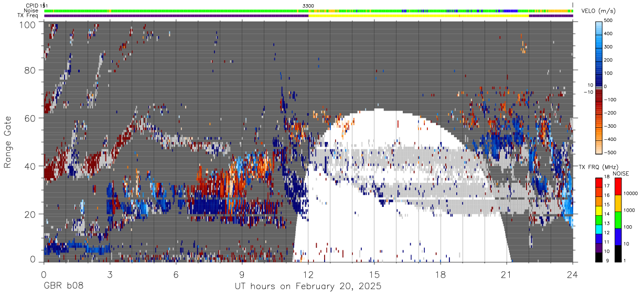Click the 'NOISE' legend title
The image size is (644, 297).
tap(621, 173)
